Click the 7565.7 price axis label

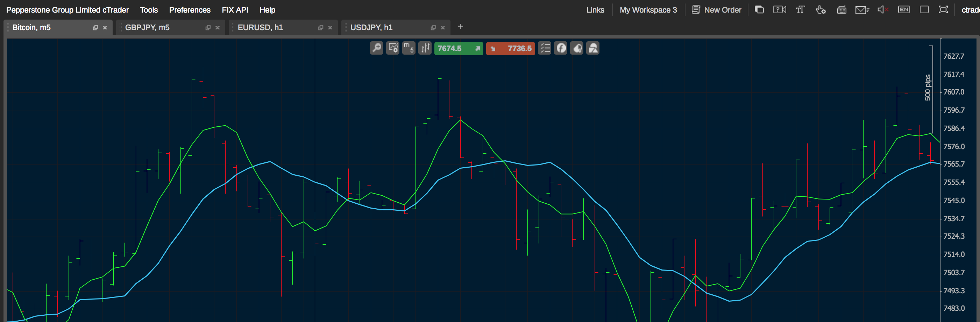(x=954, y=164)
